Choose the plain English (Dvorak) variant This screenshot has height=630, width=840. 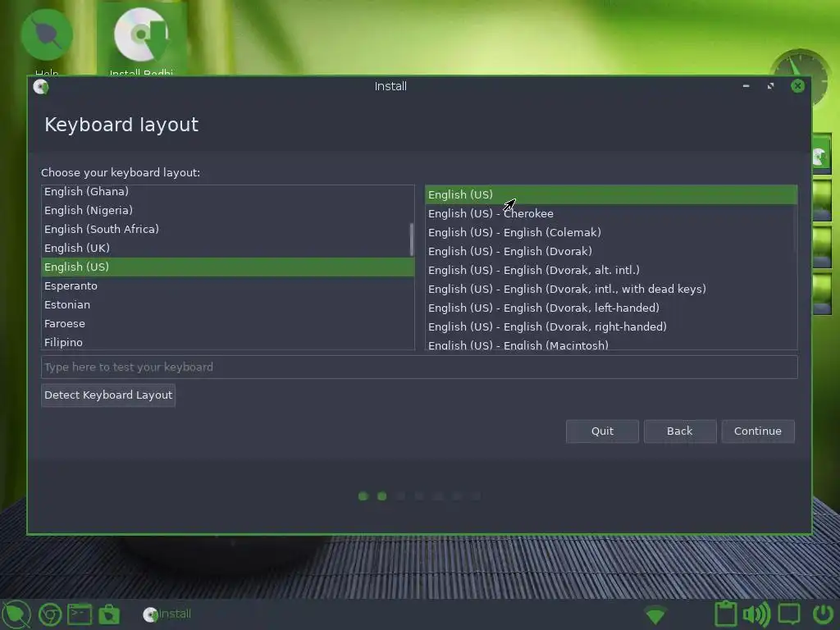(x=610, y=251)
